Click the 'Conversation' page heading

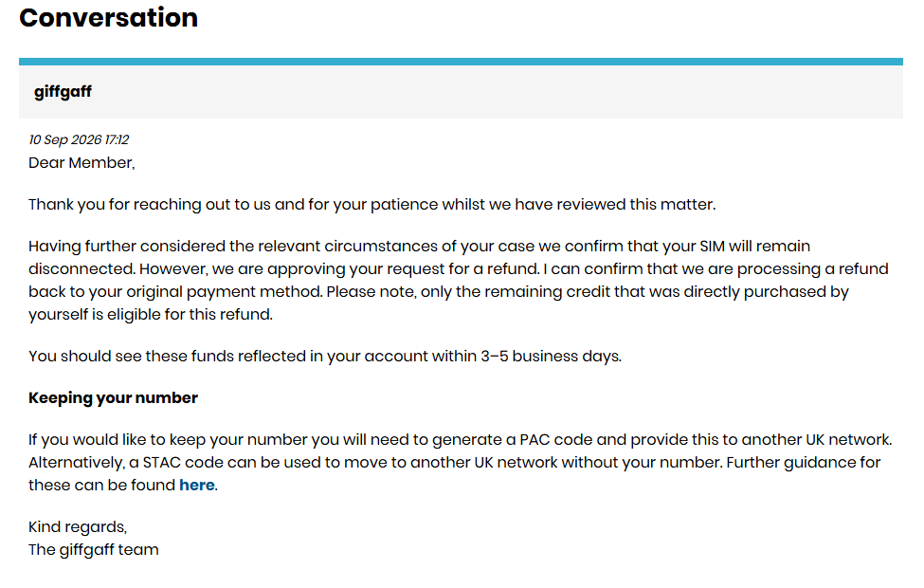[x=108, y=18]
